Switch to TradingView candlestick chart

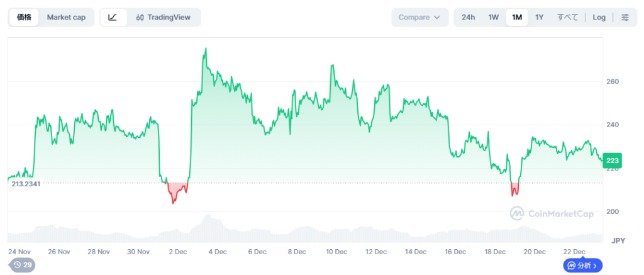(164, 18)
